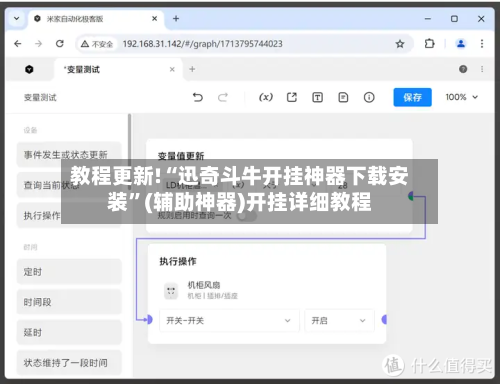The height and width of the screenshot is (384, 500).
Task: Show the info circle icon details
Action: tap(369, 97)
